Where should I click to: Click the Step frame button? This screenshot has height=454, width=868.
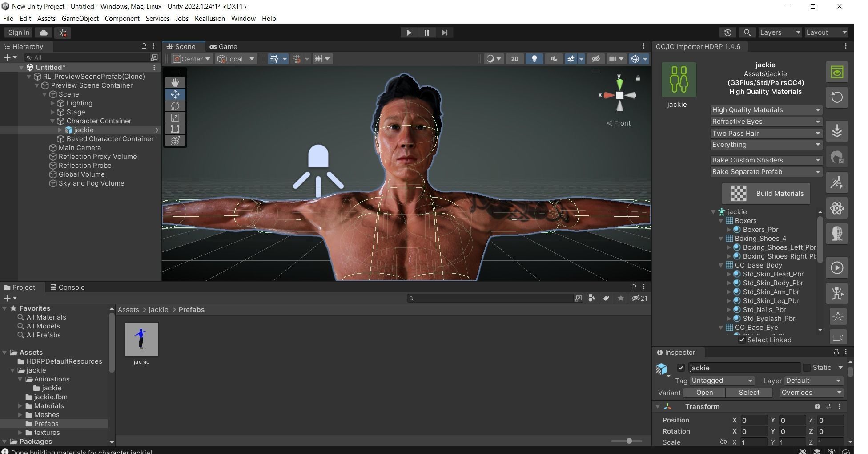click(444, 32)
